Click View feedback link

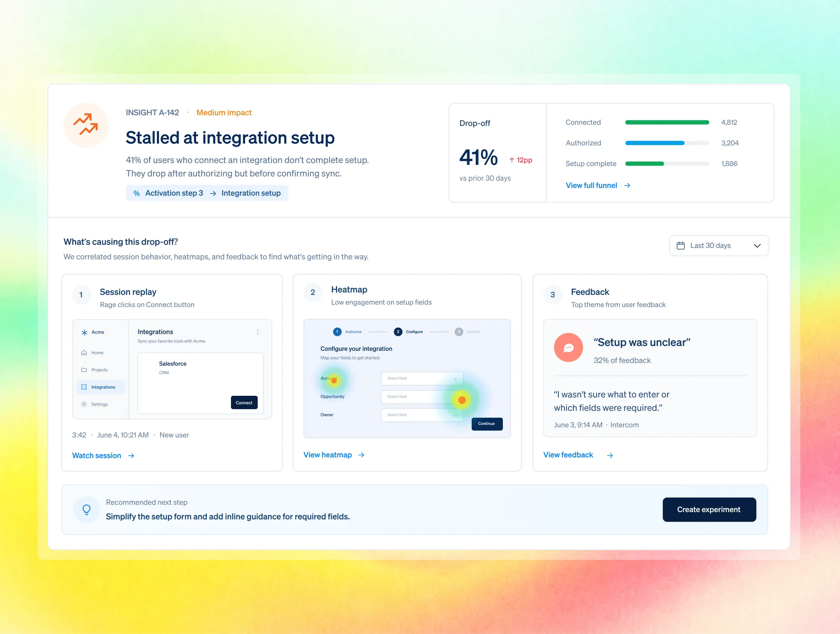pos(568,455)
